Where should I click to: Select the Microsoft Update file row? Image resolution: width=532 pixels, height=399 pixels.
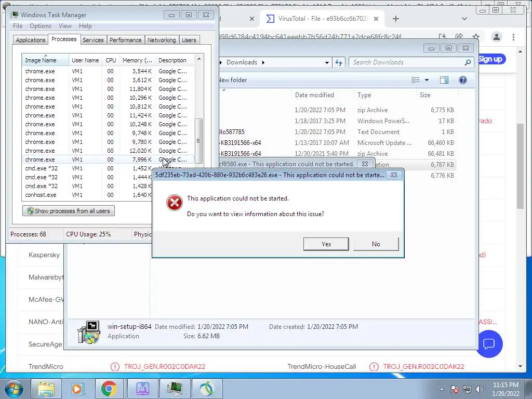coord(338,142)
